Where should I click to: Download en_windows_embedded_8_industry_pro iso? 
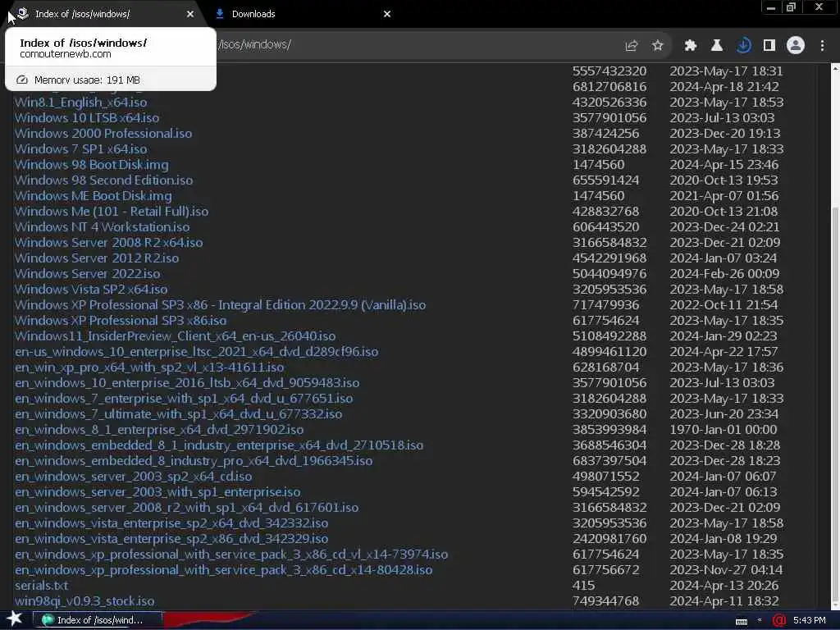pos(194,460)
